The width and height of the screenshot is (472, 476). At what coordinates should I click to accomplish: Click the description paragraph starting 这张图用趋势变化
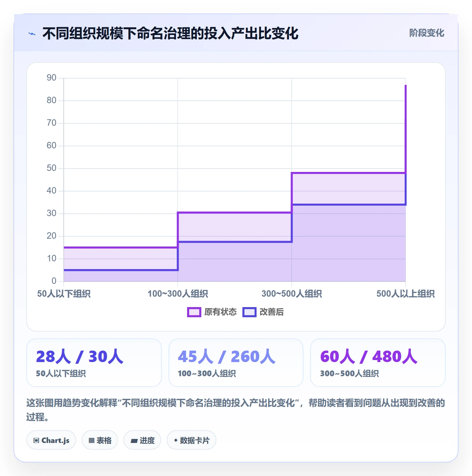click(236, 410)
